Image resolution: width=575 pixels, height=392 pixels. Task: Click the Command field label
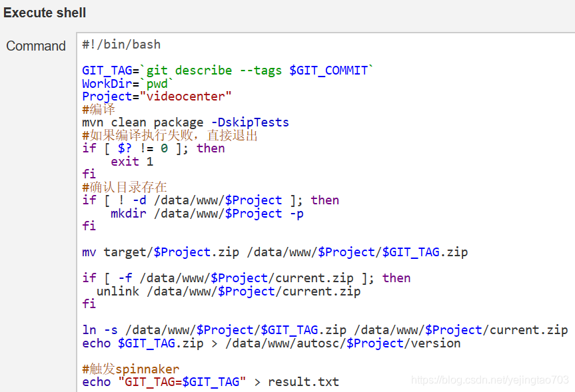(36, 46)
